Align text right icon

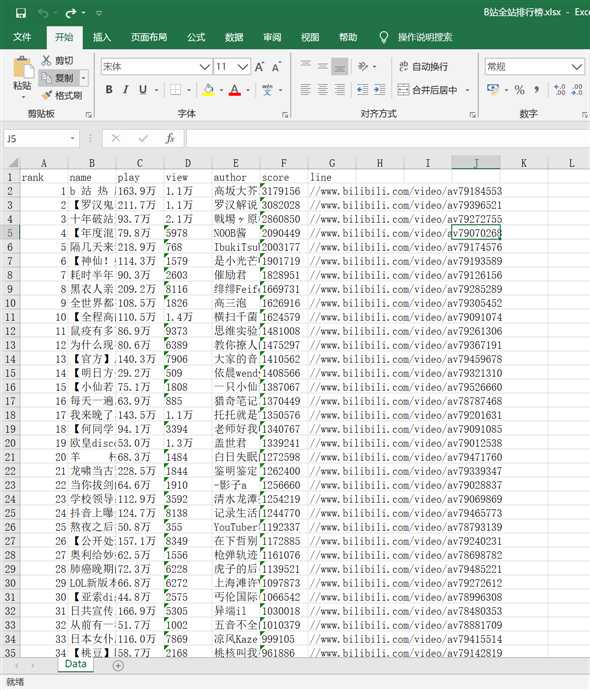coord(340,90)
